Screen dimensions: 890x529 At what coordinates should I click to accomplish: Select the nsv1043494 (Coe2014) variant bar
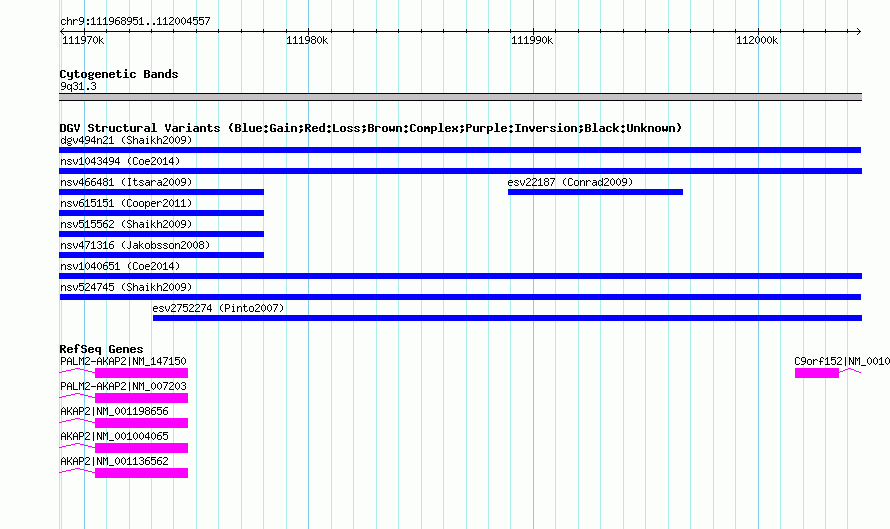pyautogui.click(x=460, y=171)
